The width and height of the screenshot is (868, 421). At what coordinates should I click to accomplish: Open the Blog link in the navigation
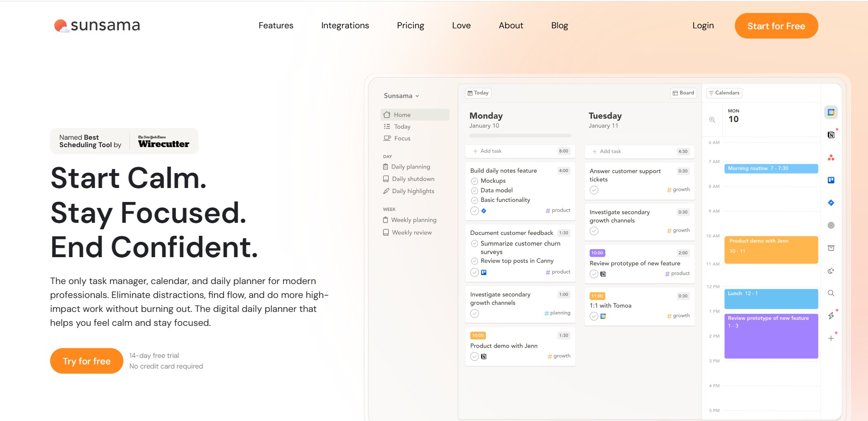(x=559, y=26)
